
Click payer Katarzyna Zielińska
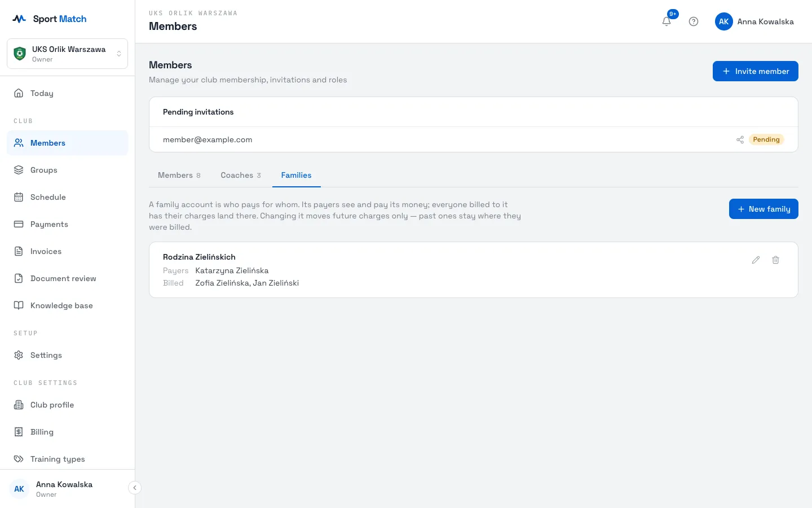[232, 270]
